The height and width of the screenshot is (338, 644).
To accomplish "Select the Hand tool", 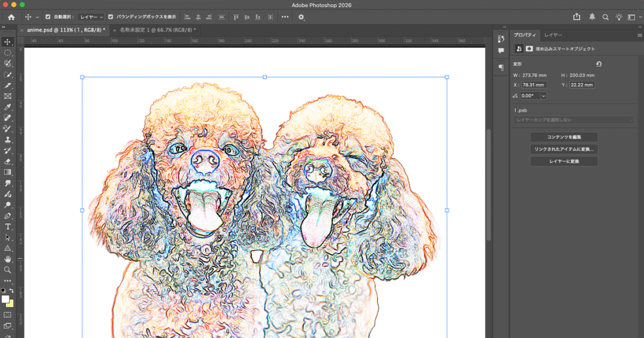I will 8,259.
